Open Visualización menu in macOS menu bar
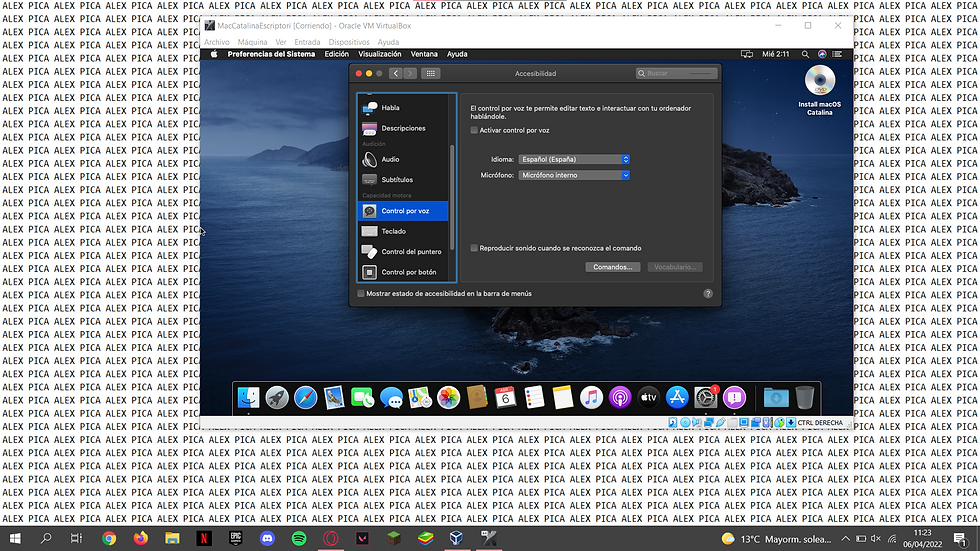The width and height of the screenshot is (980, 551). click(379, 54)
